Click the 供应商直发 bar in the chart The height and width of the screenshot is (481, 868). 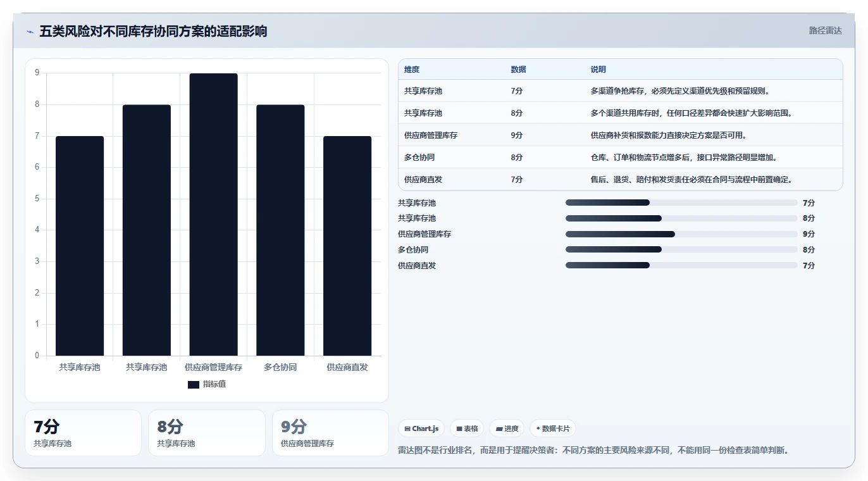pyautogui.click(x=347, y=246)
